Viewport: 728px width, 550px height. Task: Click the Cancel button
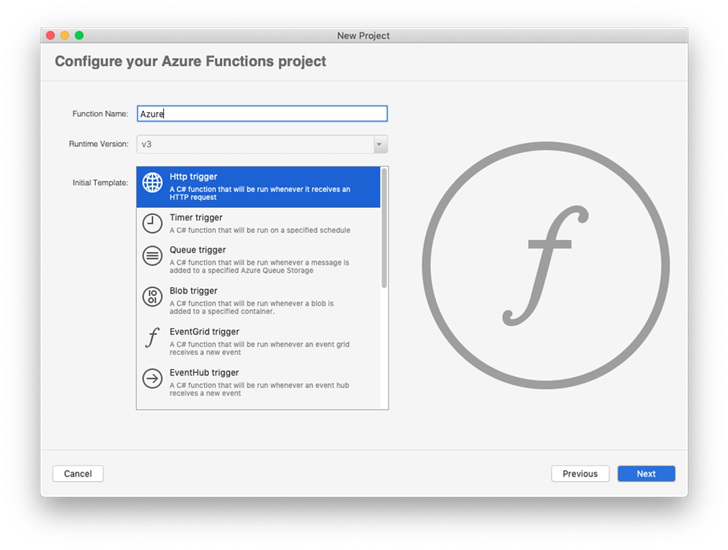pos(78,474)
